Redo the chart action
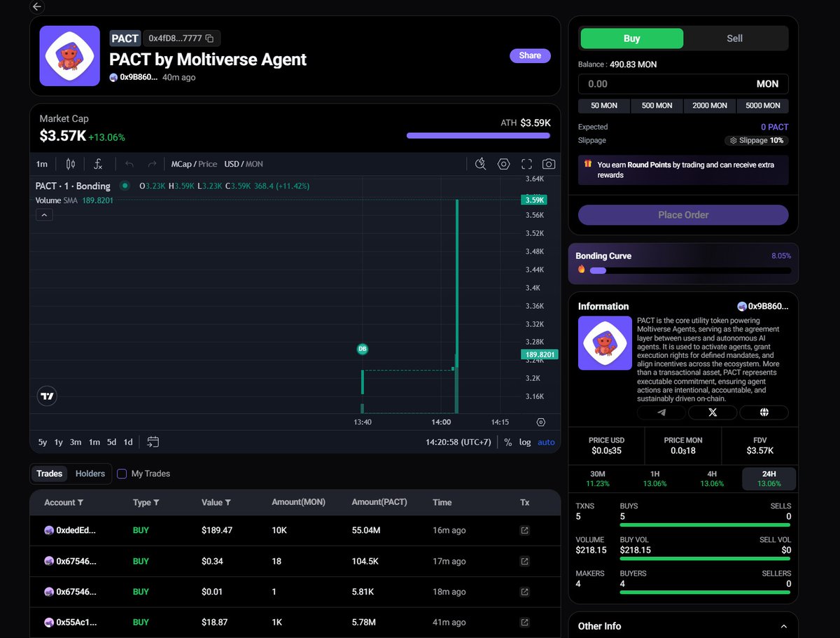 pos(152,164)
